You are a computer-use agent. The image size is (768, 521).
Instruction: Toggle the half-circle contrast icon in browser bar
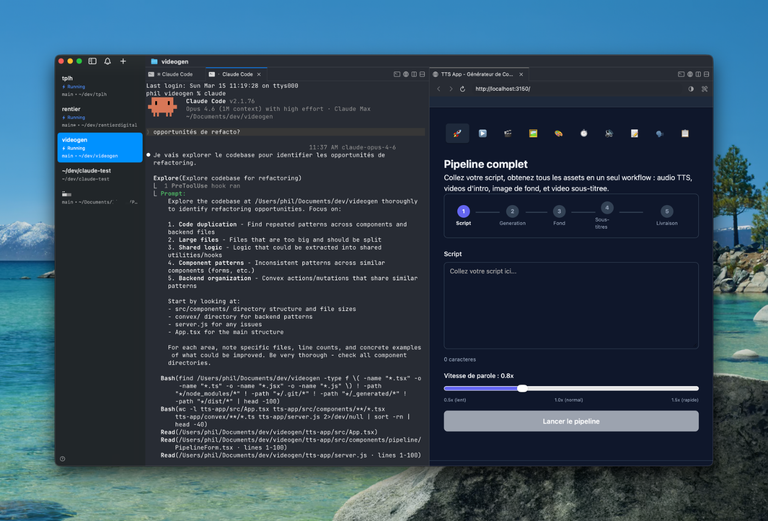click(x=691, y=89)
